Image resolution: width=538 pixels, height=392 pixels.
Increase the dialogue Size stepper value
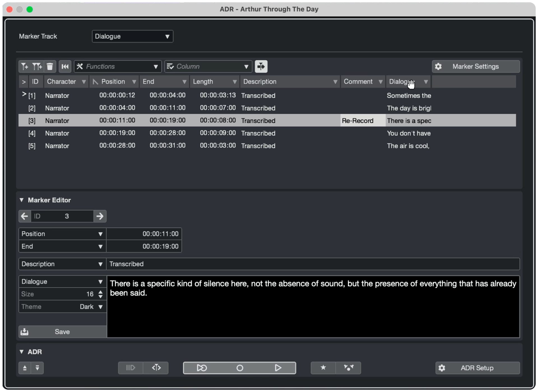pyautogui.click(x=101, y=292)
